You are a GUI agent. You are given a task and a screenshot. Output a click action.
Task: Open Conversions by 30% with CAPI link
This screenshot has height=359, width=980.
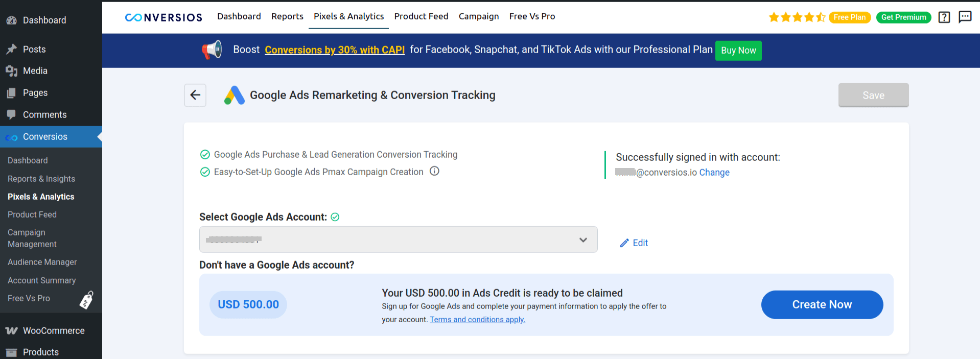335,50
